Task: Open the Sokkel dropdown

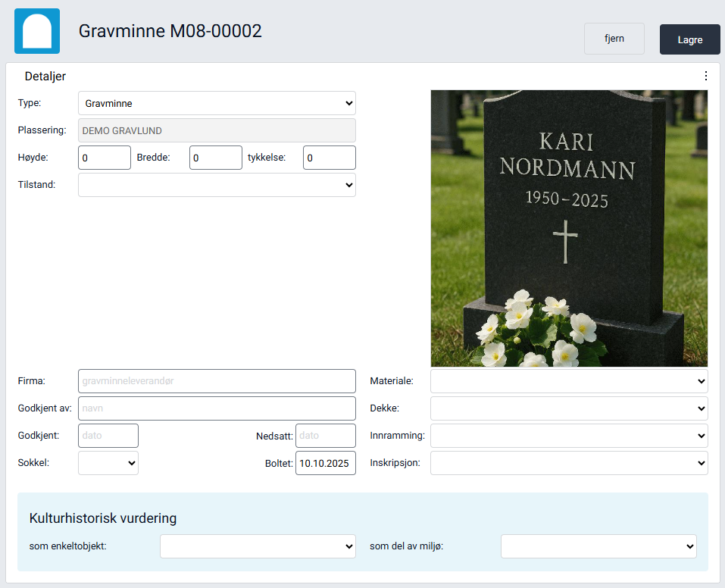Action: click(x=108, y=462)
